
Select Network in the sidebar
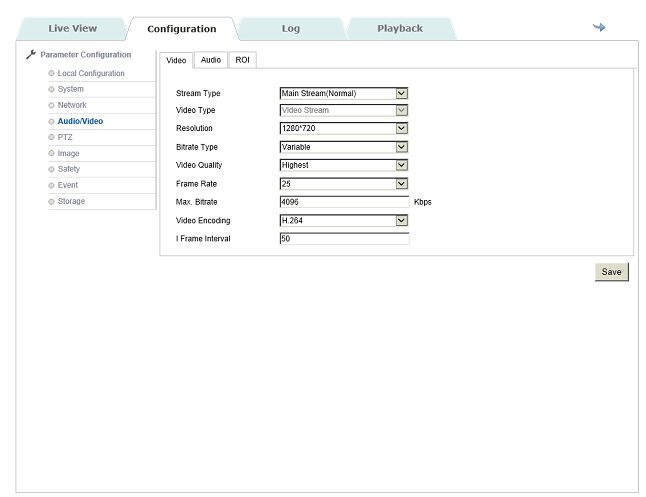coord(72,105)
